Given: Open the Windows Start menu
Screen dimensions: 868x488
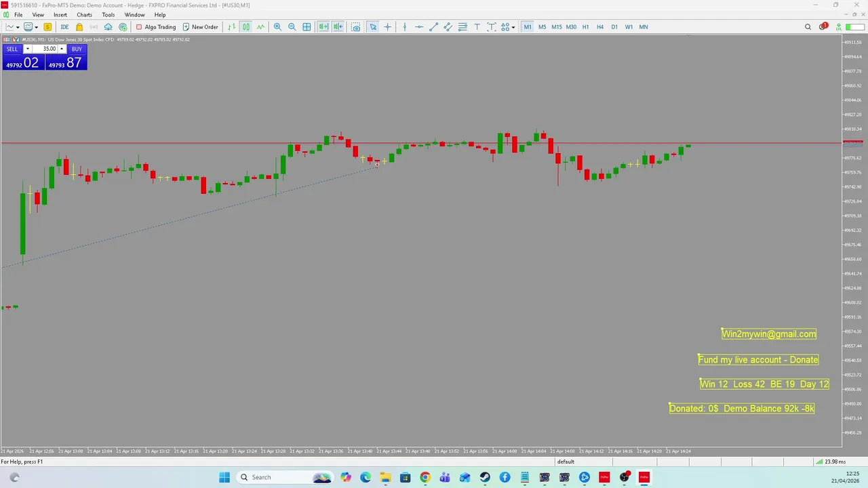Looking at the screenshot, I should (x=224, y=477).
